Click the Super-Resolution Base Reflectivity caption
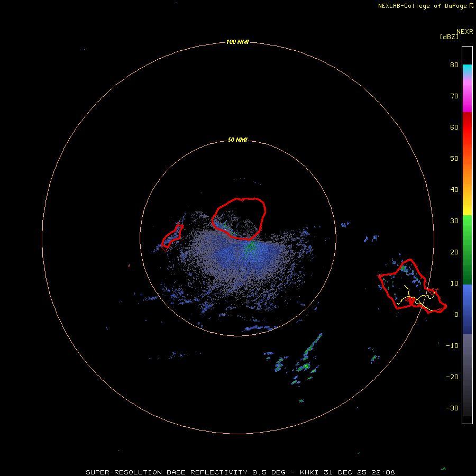476x476 pixels. (241, 472)
